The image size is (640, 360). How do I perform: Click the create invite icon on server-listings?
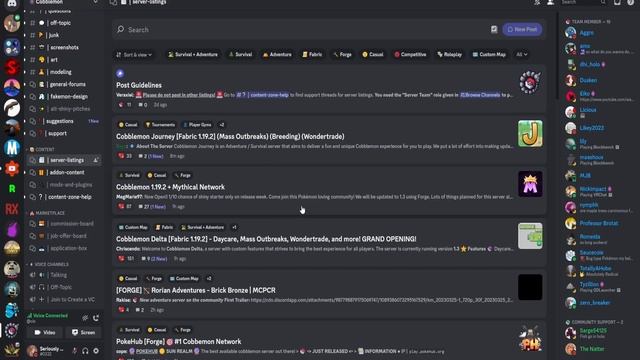tap(96, 160)
